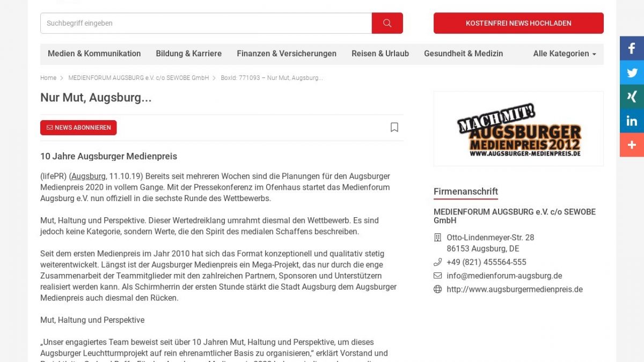Click the phone icon beside the number
This screenshot has height=362, width=644.
coord(438,262)
